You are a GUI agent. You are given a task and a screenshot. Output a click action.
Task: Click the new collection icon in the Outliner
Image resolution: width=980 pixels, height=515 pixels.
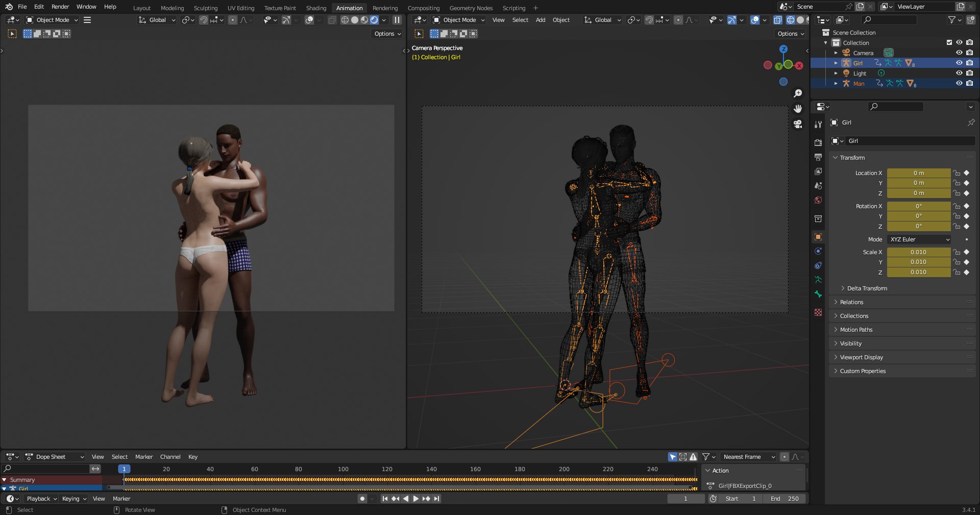tap(970, 20)
